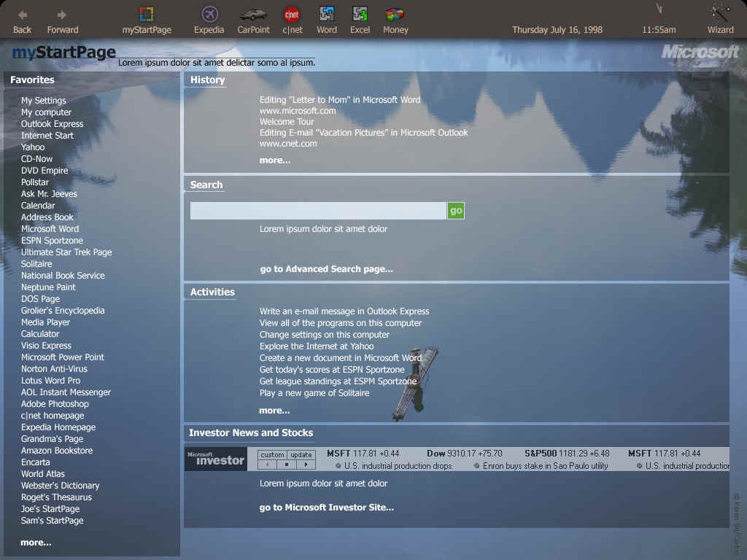This screenshot has height=560, width=747.
Task: Open Calculator favorite
Action: tap(40, 334)
